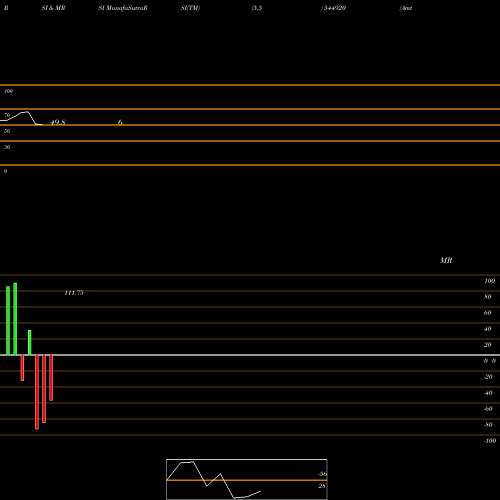Click the 'SI MunafaSutraR' header text

coord(123,8)
